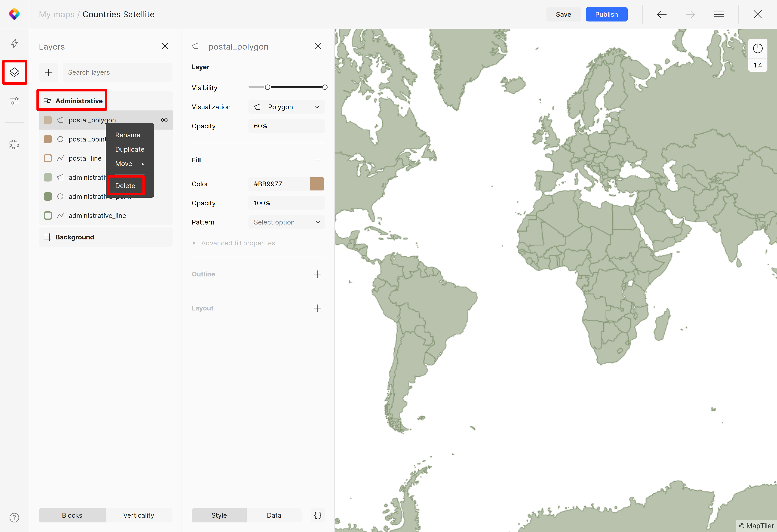Open the settings sliders icon in sidebar
Screen dimensions: 777x532
coord(14,101)
